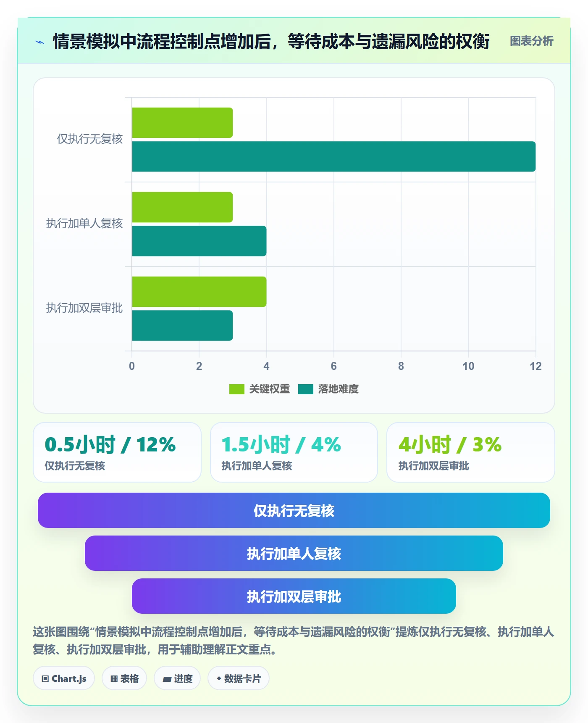Screen dimensions: 588x723
Task: Click the bar icon in 进度 chip
Action: coord(167,679)
